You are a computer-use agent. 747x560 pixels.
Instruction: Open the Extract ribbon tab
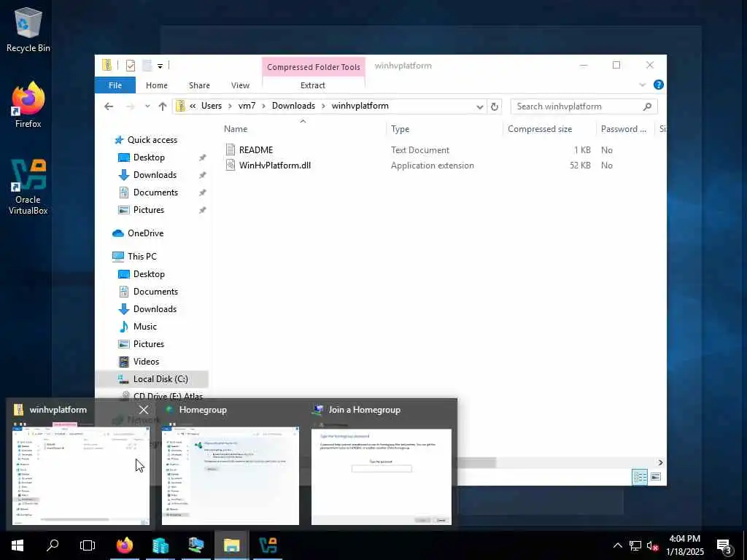313,85
